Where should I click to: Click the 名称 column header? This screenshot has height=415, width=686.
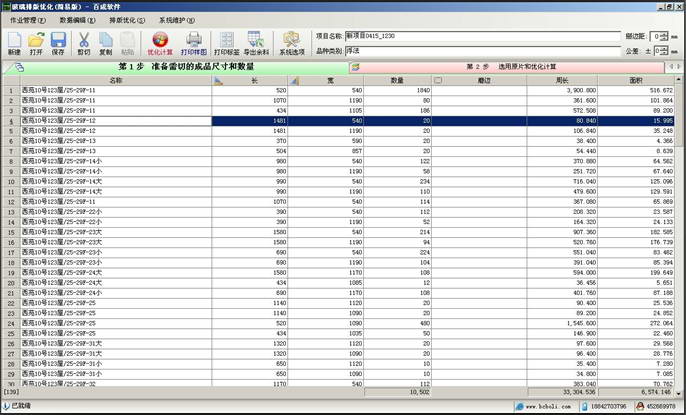(116, 80)
